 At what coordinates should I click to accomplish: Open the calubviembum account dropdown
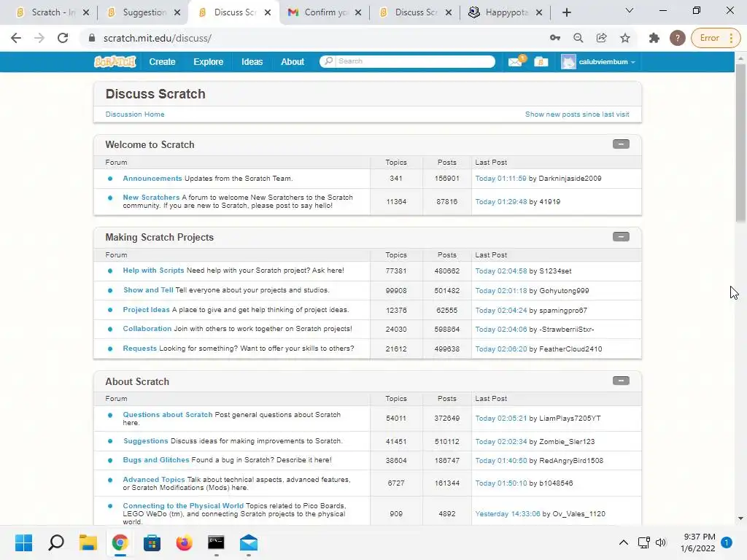[x=607, y=62]
